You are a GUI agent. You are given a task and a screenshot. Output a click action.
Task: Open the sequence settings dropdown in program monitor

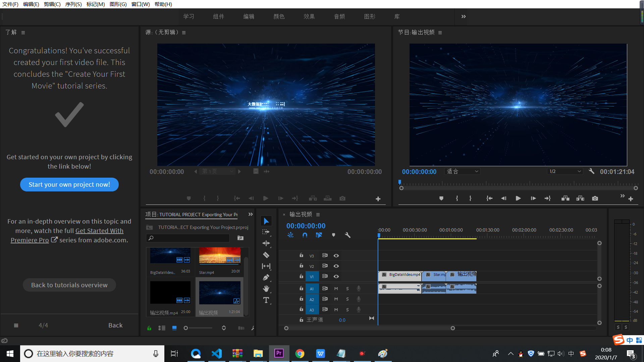click(x=591, y=171)
